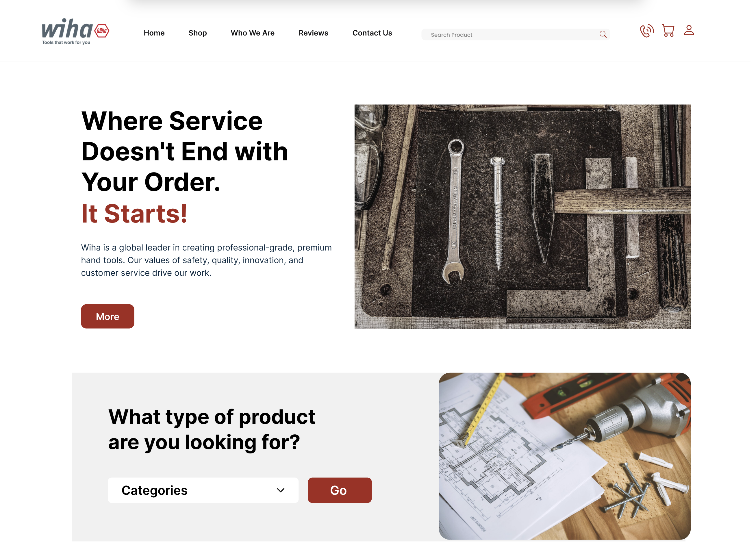Select Contact Us in navigation

pos(372,33)
